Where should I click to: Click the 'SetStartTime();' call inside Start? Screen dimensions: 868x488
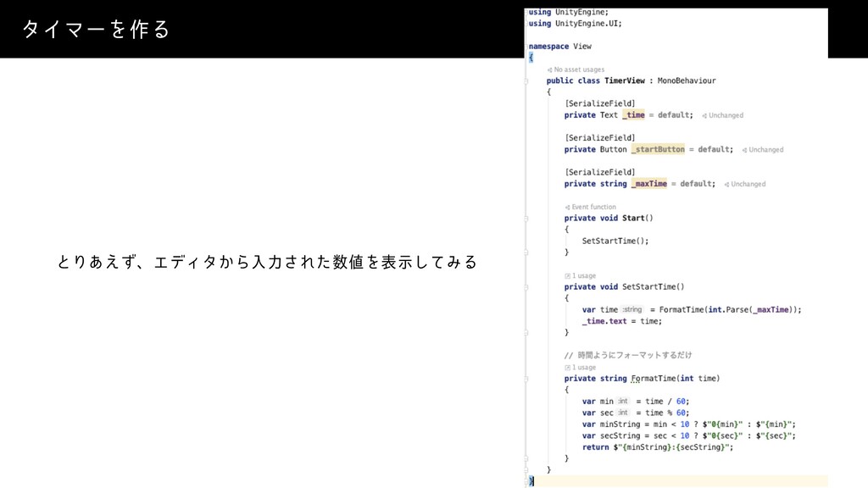tap(615, 241)
